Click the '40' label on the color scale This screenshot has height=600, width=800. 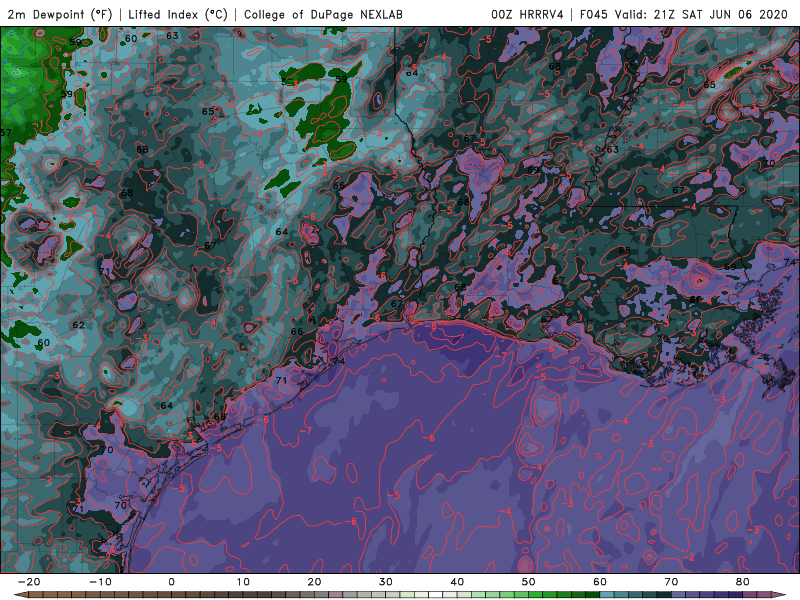coord(457,582)
